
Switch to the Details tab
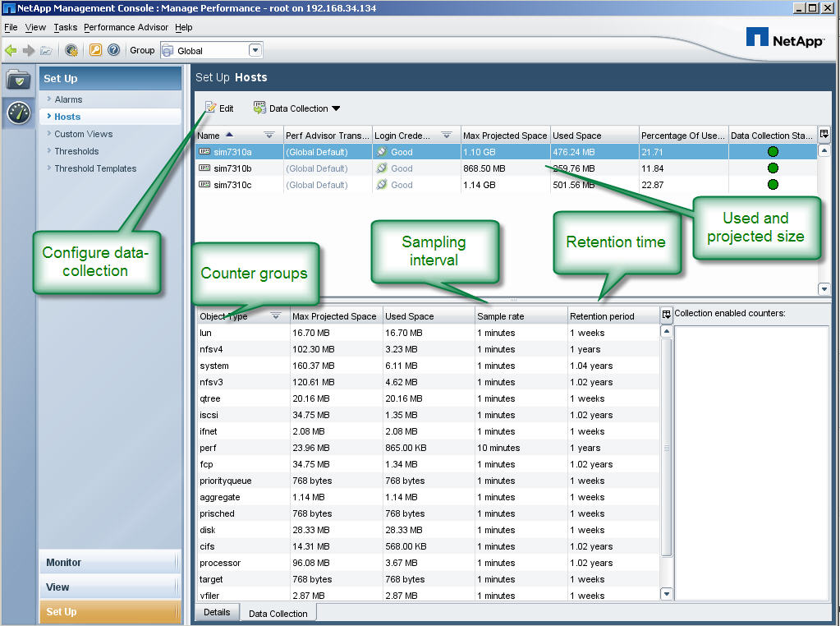coord(217,613)
